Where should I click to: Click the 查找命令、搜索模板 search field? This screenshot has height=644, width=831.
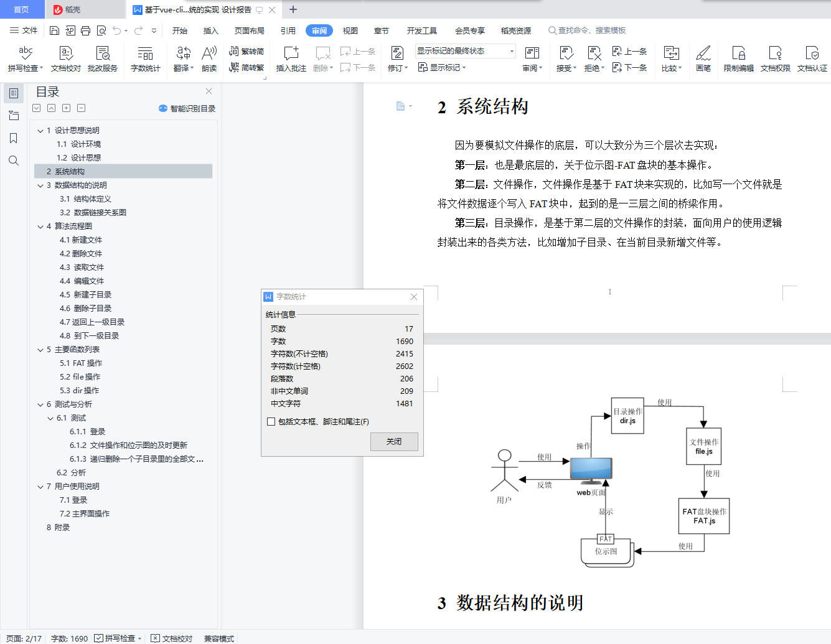point(587,30)
